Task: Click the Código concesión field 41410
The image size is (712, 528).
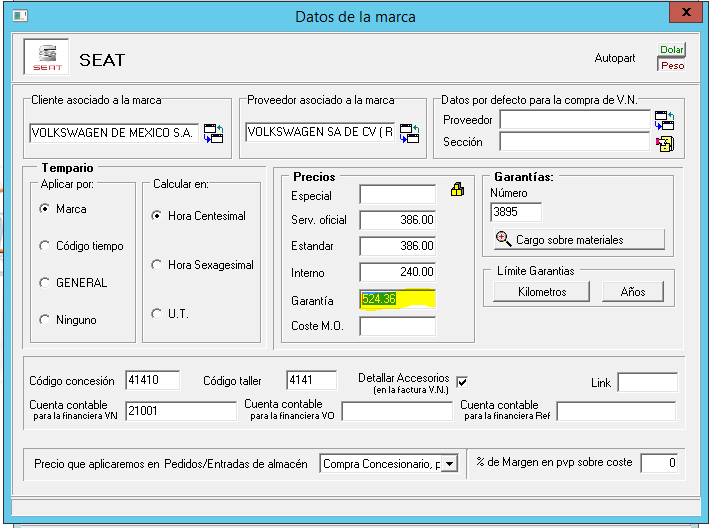Action: click(153, 380)
